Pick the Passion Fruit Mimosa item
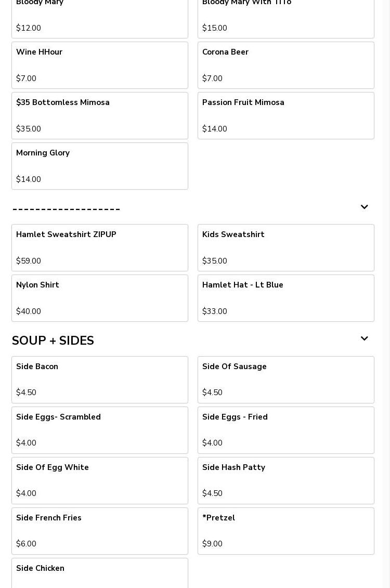The width and height of the screenshot is (390, 588). (286, 115)
